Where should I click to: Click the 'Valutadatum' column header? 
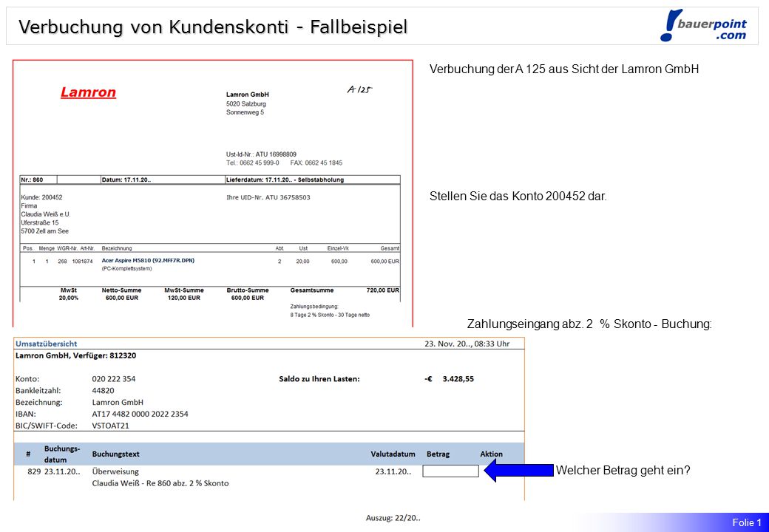pos(393,454)
